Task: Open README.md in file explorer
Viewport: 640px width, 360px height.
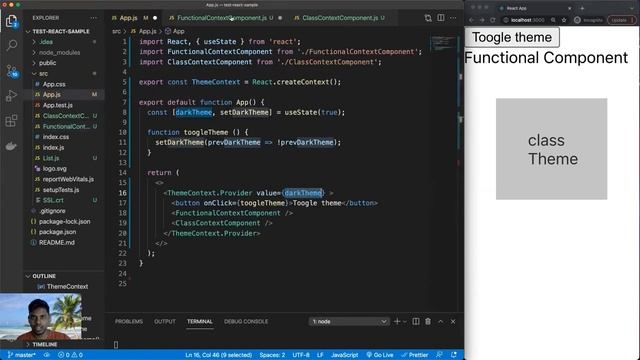Action: [56, 242]
